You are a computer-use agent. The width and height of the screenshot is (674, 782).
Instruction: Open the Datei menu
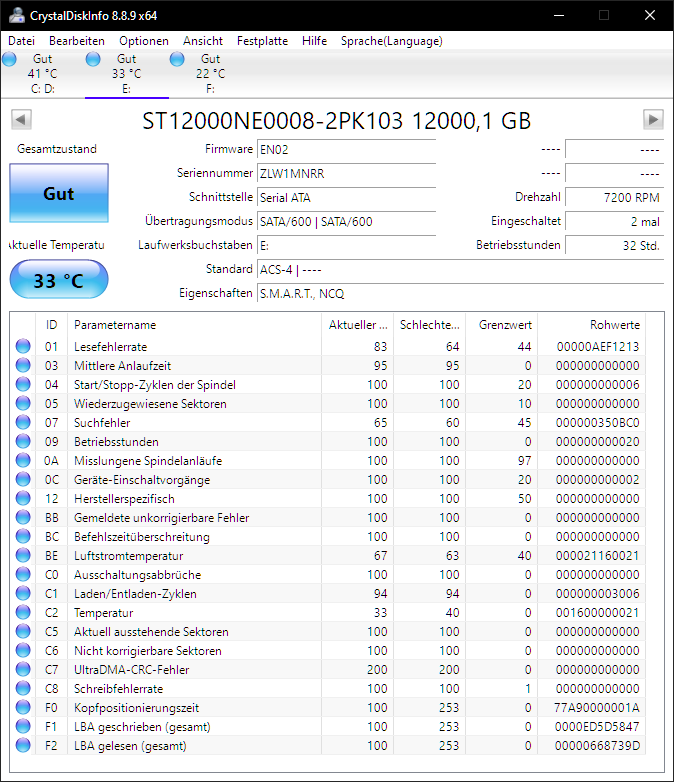click(21, 41)
